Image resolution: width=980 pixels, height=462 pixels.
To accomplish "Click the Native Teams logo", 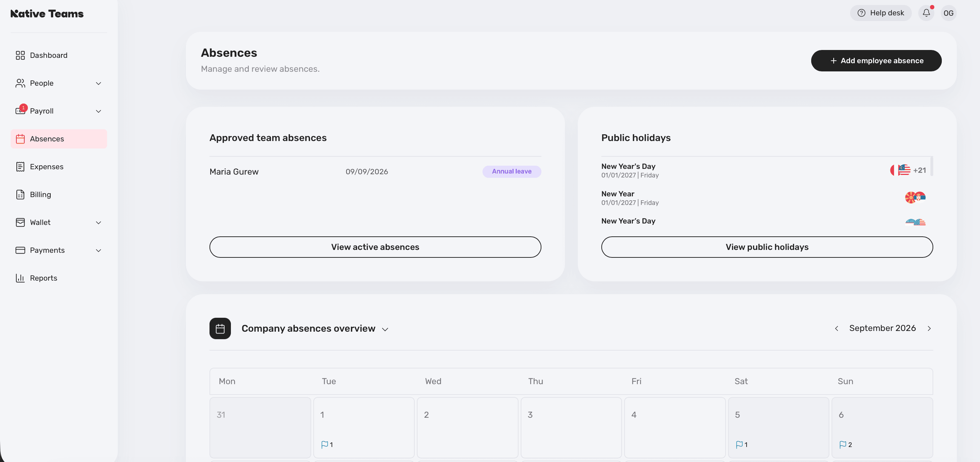I will pos(47,14).
